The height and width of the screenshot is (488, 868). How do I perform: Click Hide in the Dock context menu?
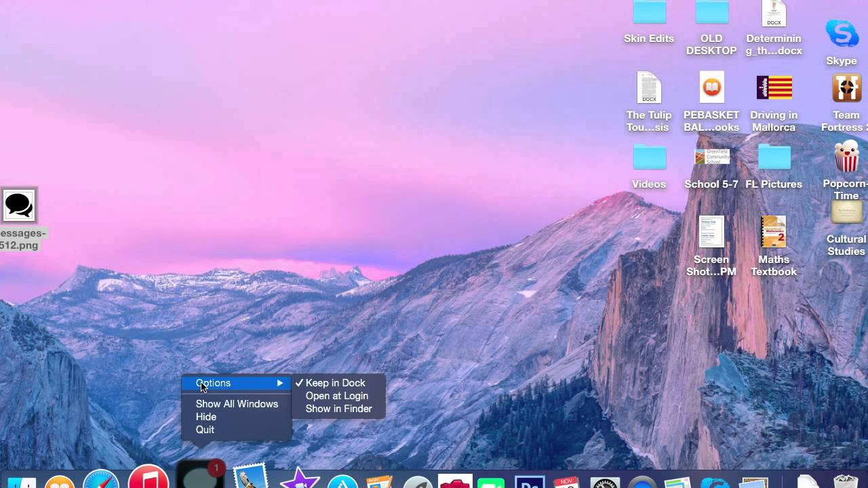(206, 417)
